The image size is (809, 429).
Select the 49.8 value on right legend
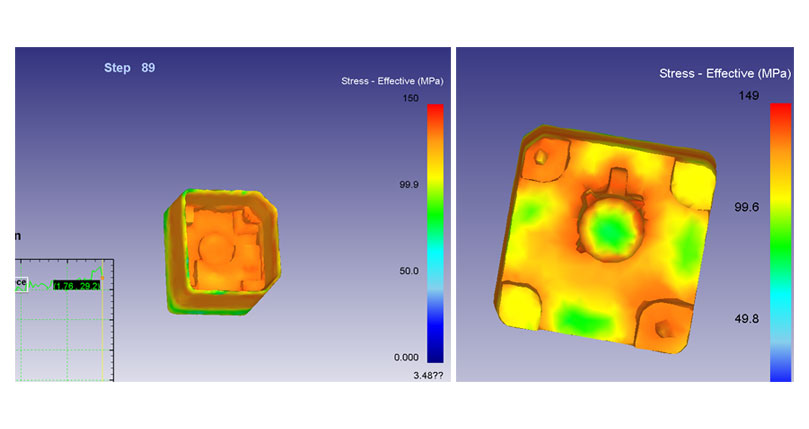pos(746,318)
